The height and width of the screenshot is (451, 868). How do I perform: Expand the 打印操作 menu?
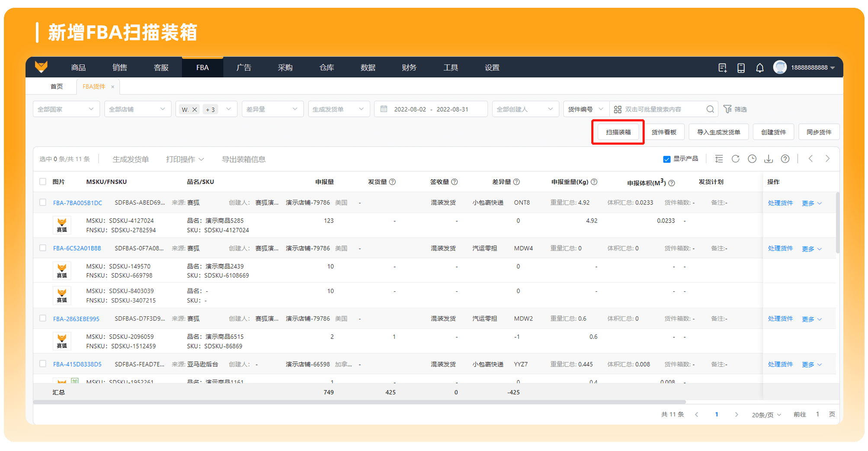click(x=185, y=159)
